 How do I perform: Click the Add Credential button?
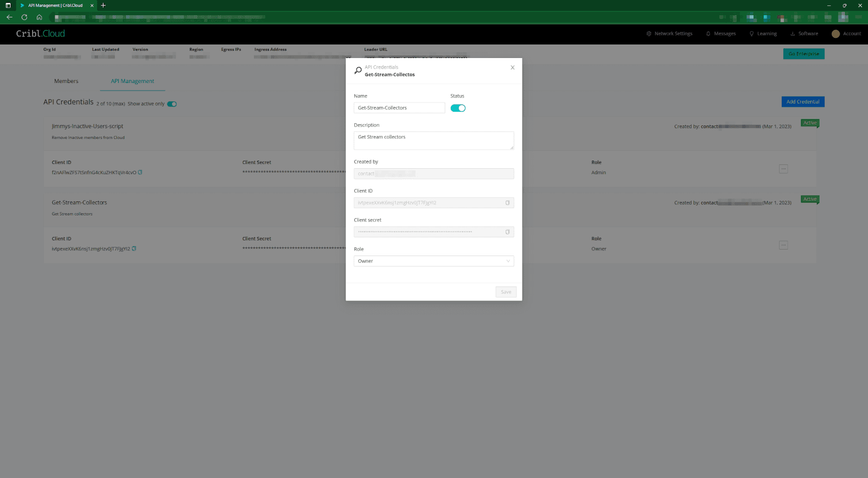(802, 102)
